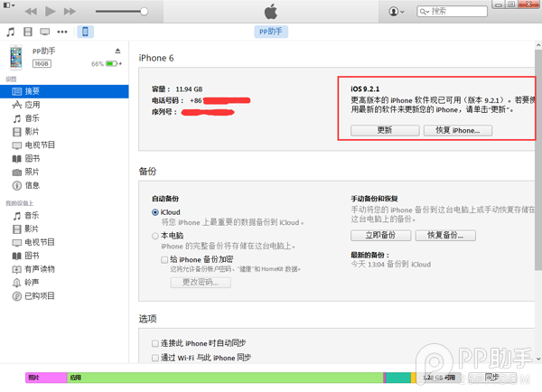The image size is (542, 392).
Task: Click the 容量 11.94 GB text
Action: point(177,89)
